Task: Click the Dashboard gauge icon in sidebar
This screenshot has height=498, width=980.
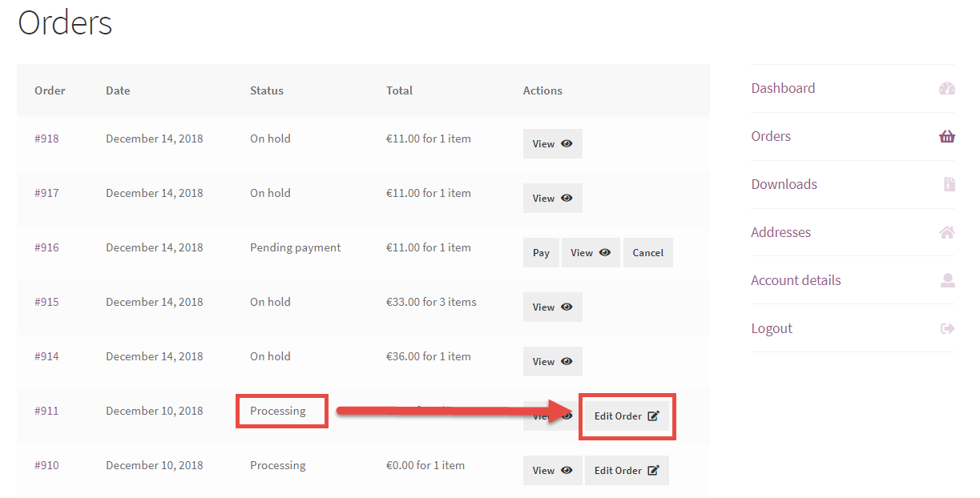Action: coord(947,89)
